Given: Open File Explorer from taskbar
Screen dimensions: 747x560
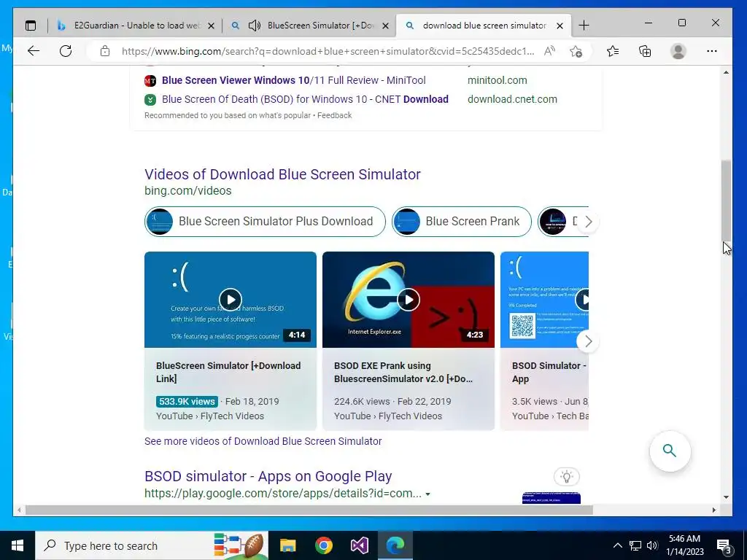Looking at the screenshot, I should 287,545.
